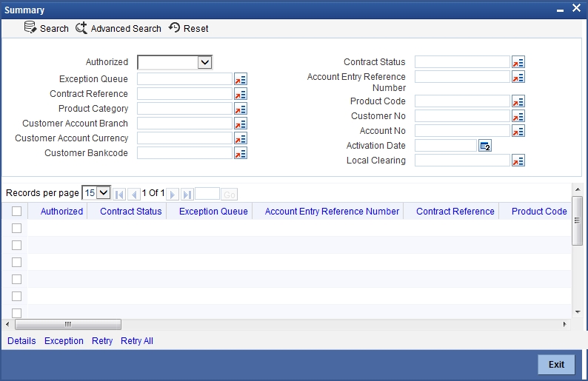The width and height of the screenshot is (588, 381).
Task: Check the second result row checkbox
Action: 16,246
